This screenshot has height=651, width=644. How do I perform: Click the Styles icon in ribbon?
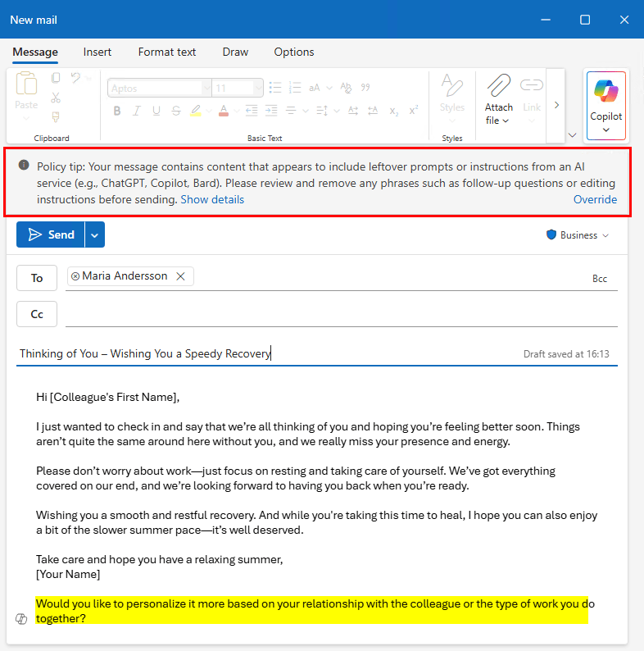click(451, 86)
